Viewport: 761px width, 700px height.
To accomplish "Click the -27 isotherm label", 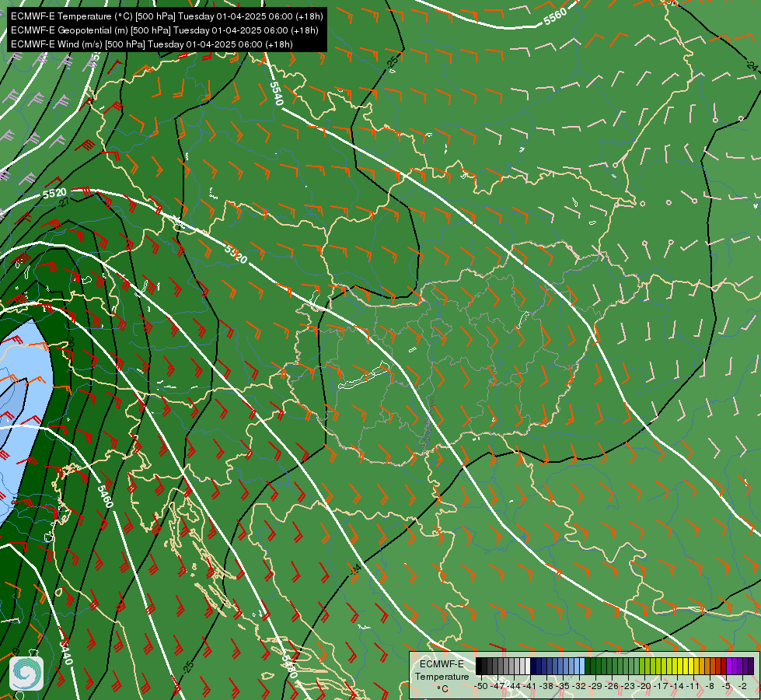I will click(63, 202).
